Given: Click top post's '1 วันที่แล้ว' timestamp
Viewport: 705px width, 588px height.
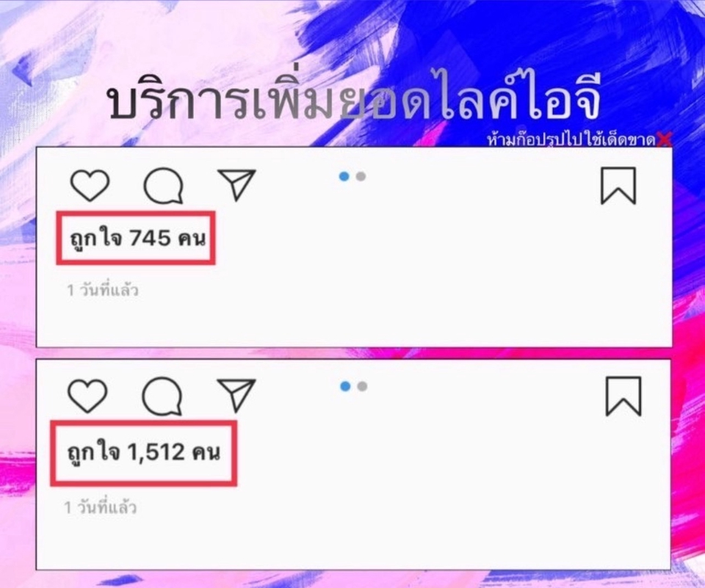Looking at the screenshot, I should point(103,290).
